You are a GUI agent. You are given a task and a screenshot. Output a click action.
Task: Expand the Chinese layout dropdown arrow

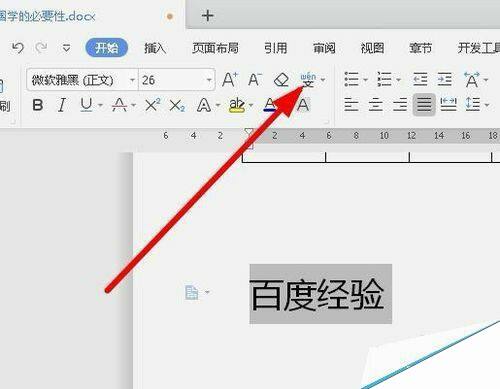point(486,80)
